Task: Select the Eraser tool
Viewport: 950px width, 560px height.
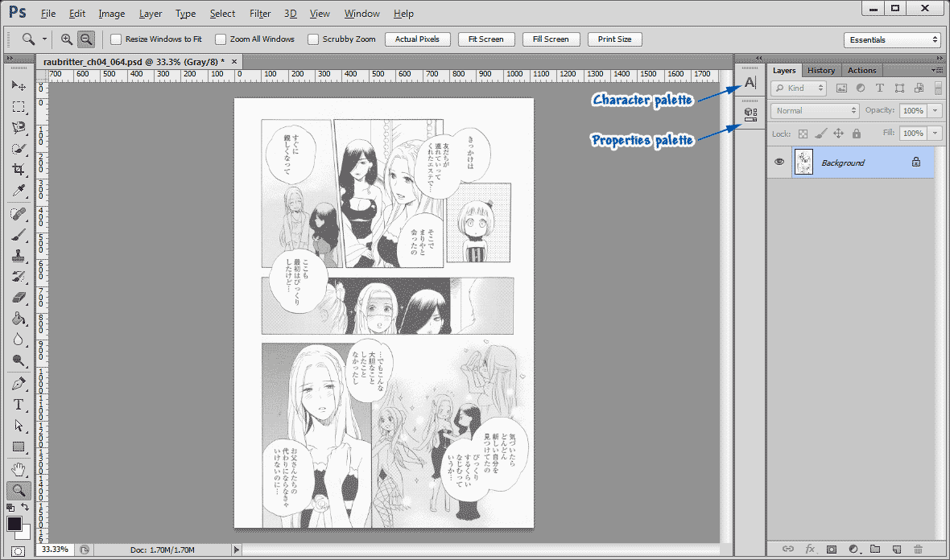Action: (x=19, y=297)
